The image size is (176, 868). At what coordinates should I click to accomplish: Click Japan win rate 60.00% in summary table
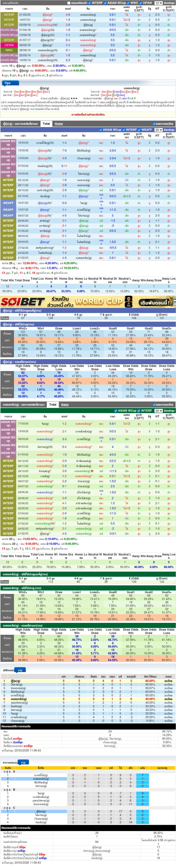tap(7, 291)
